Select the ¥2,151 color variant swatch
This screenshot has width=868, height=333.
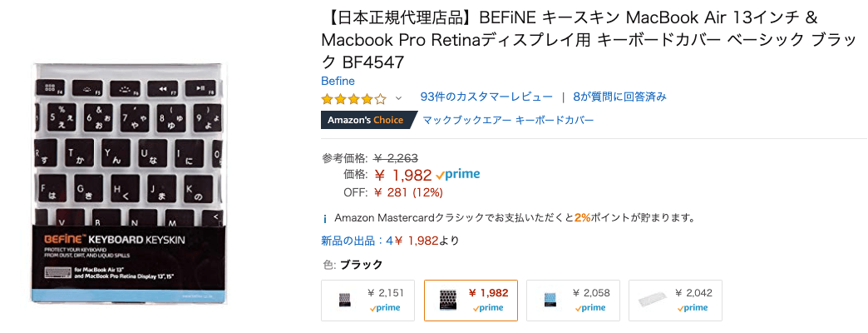[x=367, y=301]
